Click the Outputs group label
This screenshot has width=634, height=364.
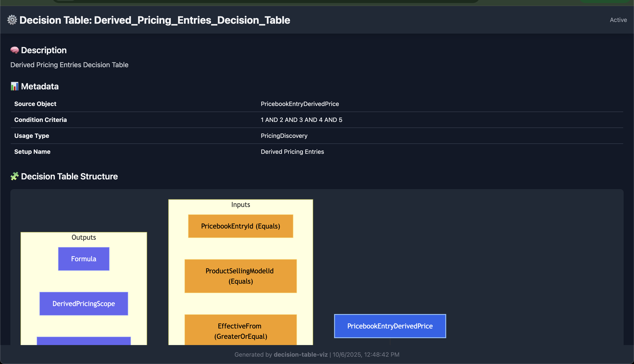click(x=84, y=238)
